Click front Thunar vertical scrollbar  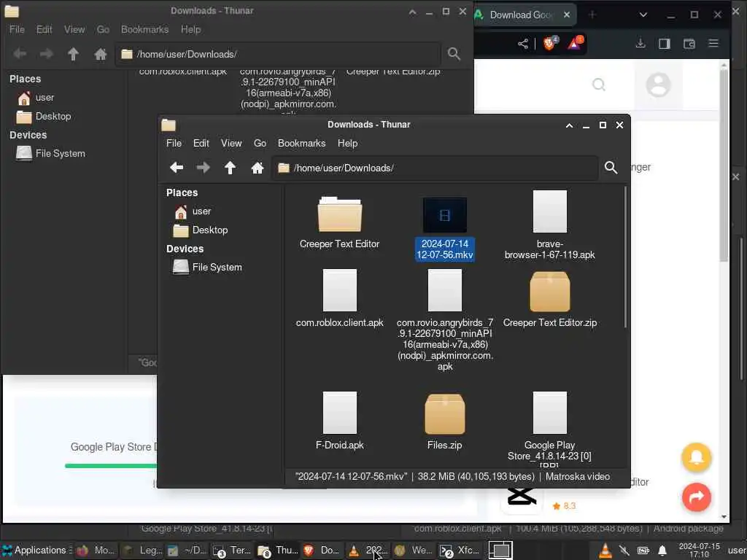coord(625,257)
